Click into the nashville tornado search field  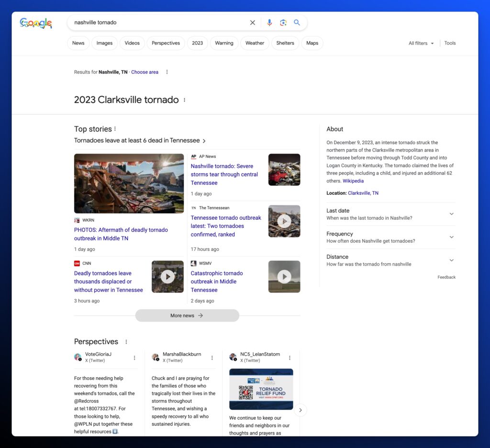pos(158,22)
